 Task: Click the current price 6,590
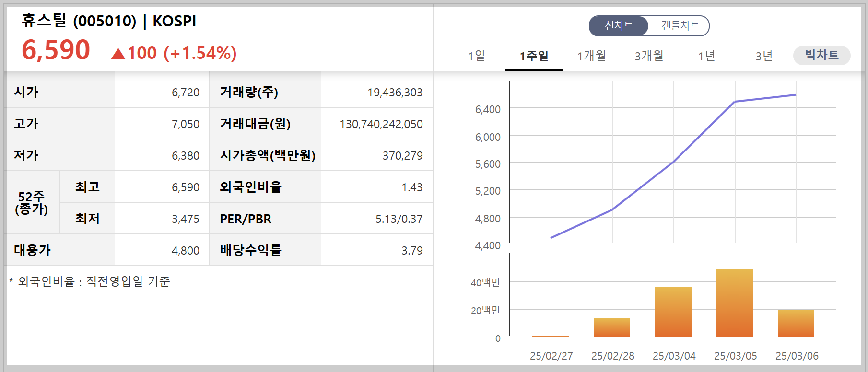[56, 50]
